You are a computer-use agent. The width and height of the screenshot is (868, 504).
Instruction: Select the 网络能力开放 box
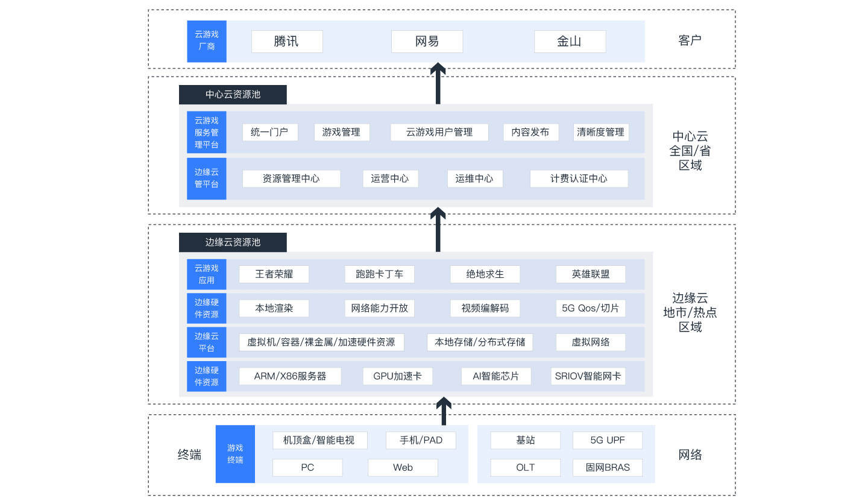point(380,308)
